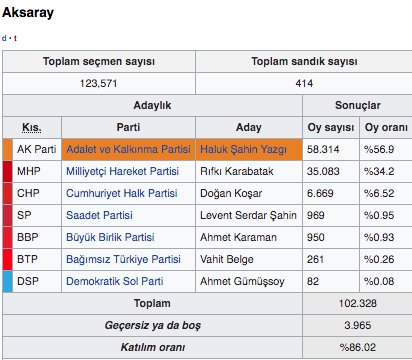Screen dimensions: 412x360
Task: Click candidate name Ahmet Karaman
Action: 238,237
